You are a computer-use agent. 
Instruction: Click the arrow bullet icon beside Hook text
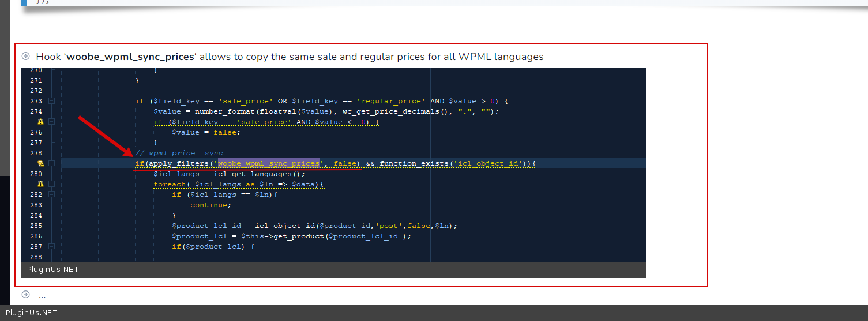25,57
